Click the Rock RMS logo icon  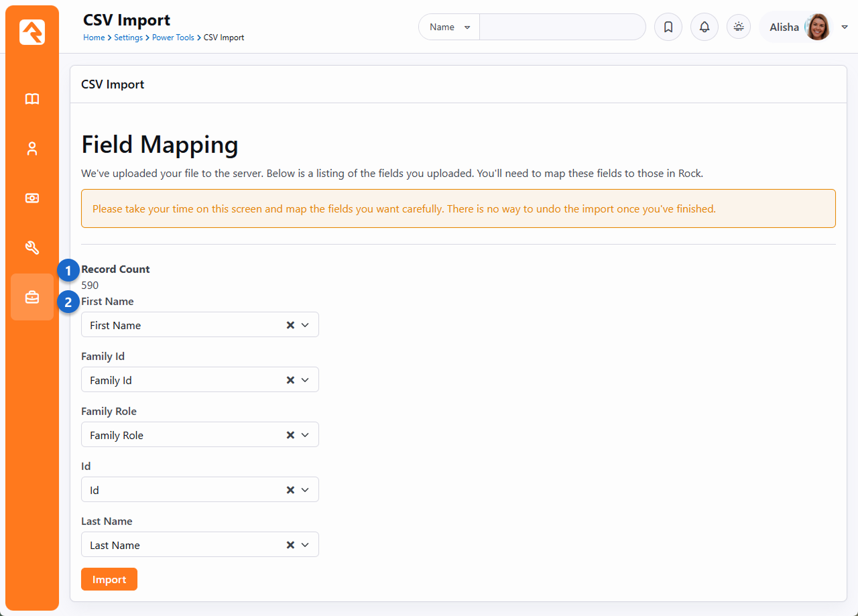point(32,32)
